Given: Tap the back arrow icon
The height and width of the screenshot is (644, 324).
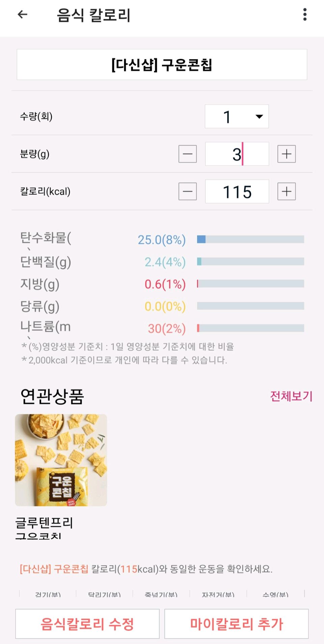Looking at the screenshot, I should click(x=22, y=15).
